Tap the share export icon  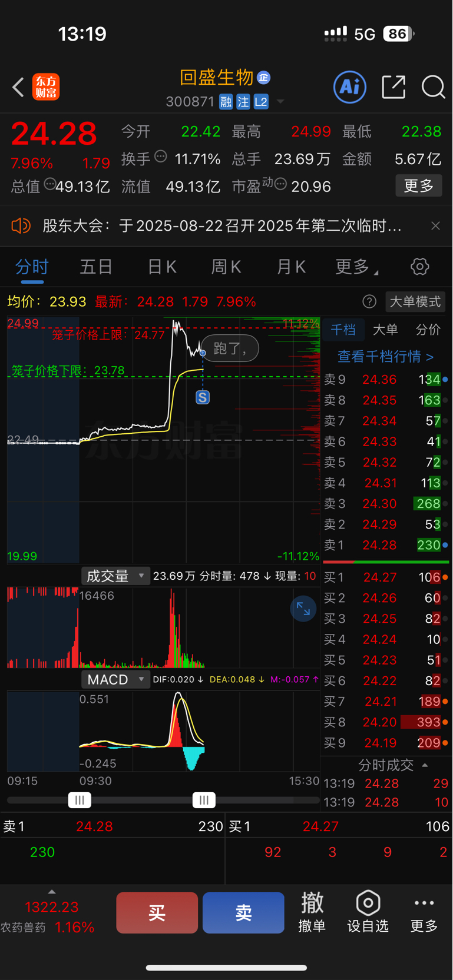pyautogui.click(x=393, y=87)
